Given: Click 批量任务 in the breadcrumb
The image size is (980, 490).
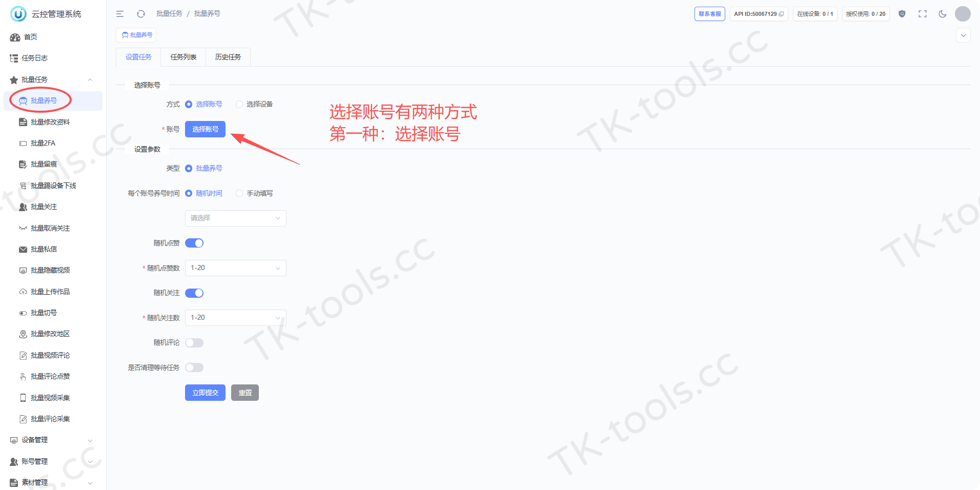Looking at the screenshot, I should [169, 13].
